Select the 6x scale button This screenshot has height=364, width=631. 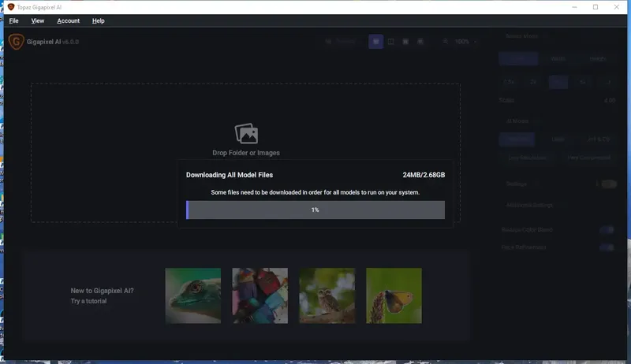coord(583,82)
